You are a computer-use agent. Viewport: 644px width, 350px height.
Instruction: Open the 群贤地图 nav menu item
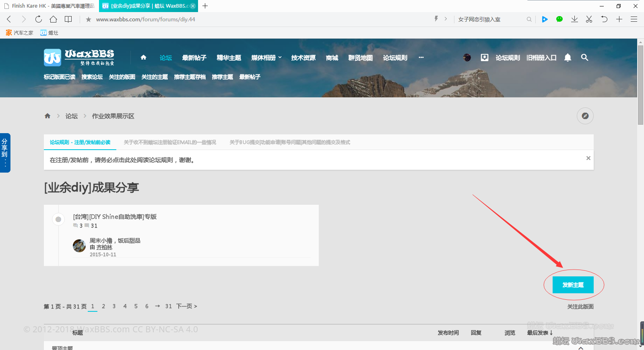[360, 58]
